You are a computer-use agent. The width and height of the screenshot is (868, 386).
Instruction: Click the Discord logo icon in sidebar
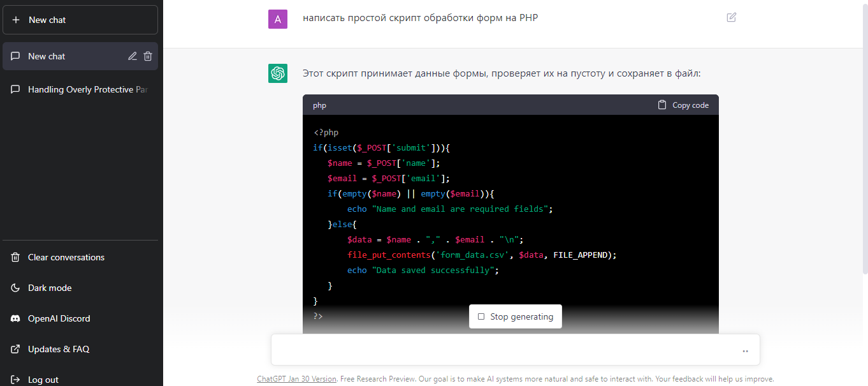(x=16, y=318)
